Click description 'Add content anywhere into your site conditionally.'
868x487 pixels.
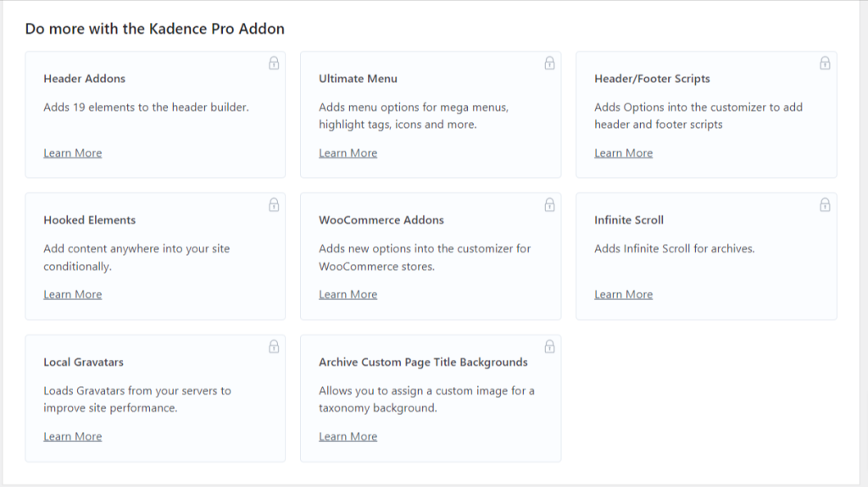[136, 257]
